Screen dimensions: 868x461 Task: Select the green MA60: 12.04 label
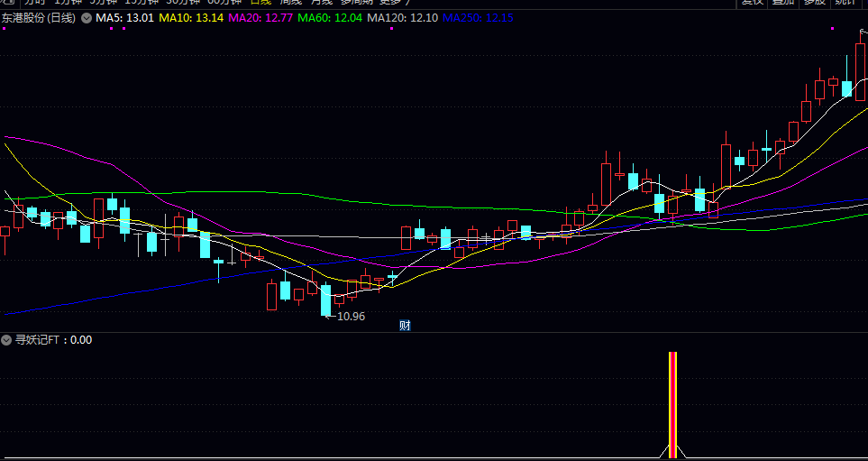[330, 18]
